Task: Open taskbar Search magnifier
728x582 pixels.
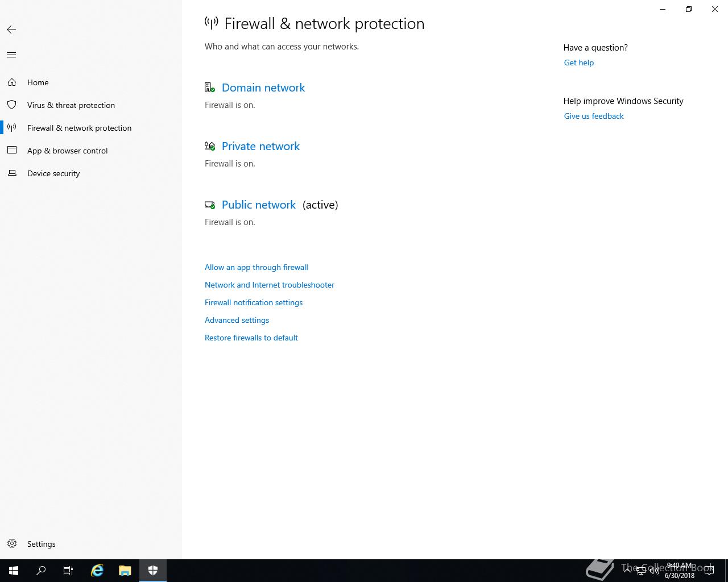Action: tap(41, 571)
